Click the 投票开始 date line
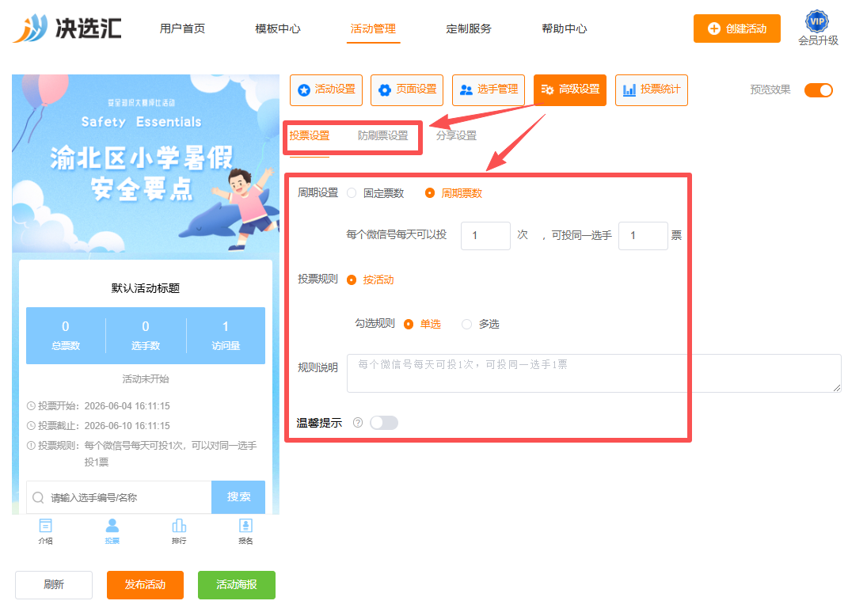The width and height of the screenshot is (848, 616). [x=98, y=406]
